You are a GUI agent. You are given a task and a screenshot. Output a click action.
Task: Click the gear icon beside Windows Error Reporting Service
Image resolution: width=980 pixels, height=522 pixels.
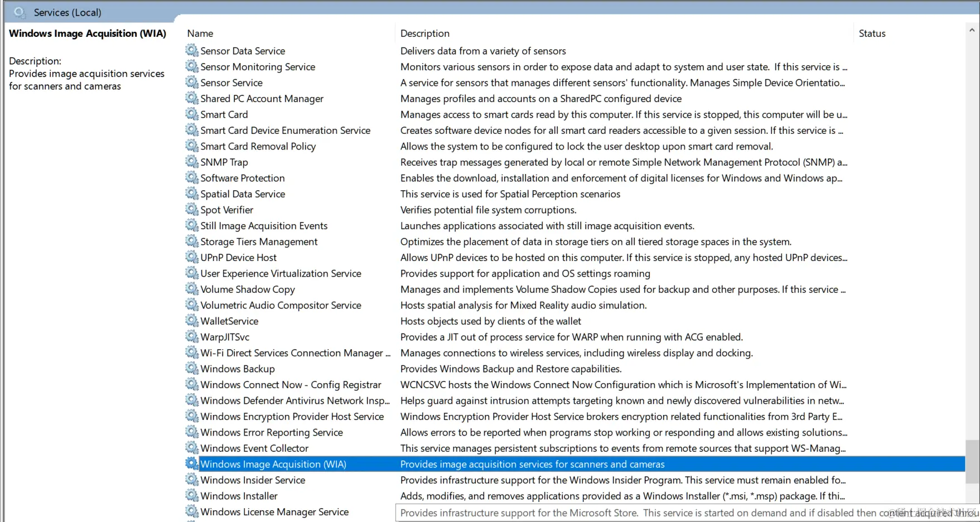[x=192, y=432]
